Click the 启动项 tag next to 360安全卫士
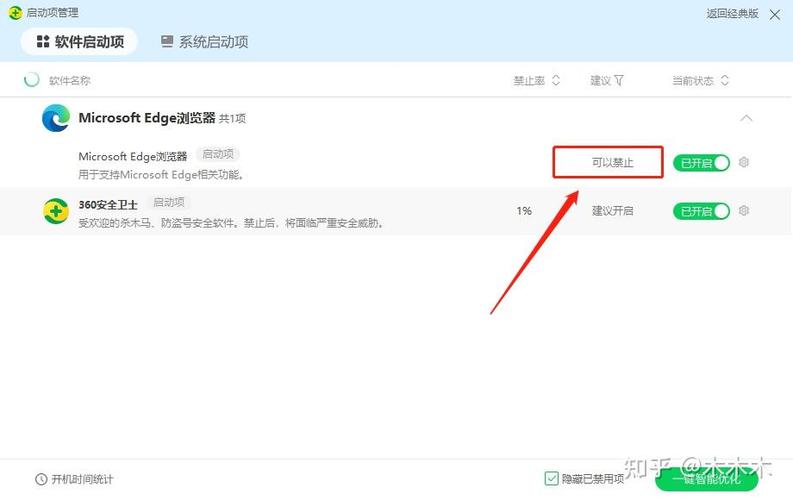Image resolution: width=793 pixels, height=500 pixels. coord(169,202)
